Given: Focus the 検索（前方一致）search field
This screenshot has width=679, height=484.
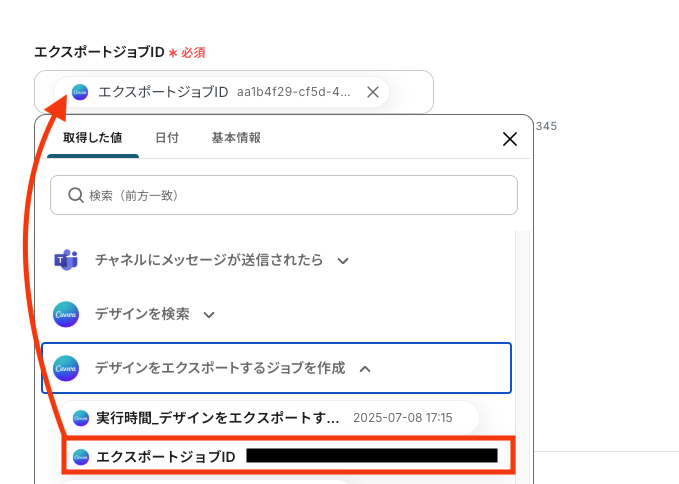Looking at the screenshot, I should pyautogui.click(x=284, y=195).
